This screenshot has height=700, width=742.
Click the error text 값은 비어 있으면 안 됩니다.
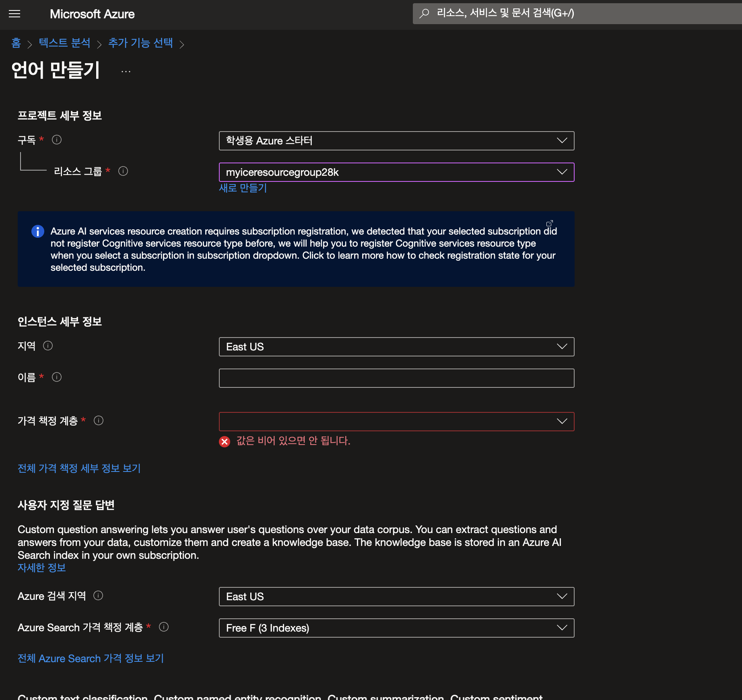coord(293,441)
